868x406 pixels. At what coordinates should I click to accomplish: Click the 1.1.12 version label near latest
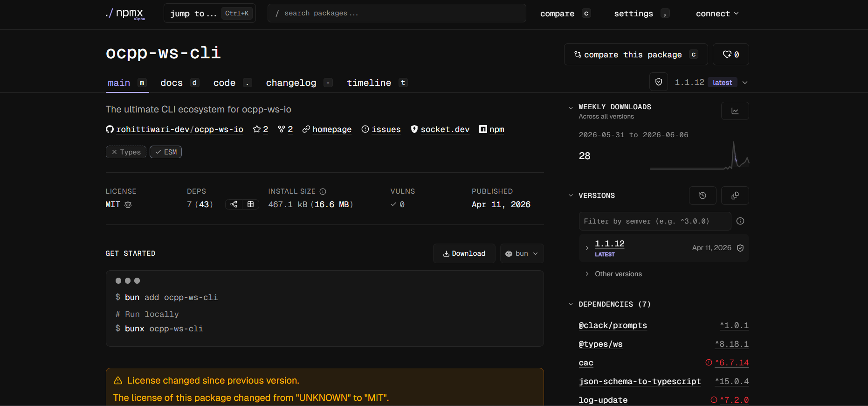(x=689, y=82)
